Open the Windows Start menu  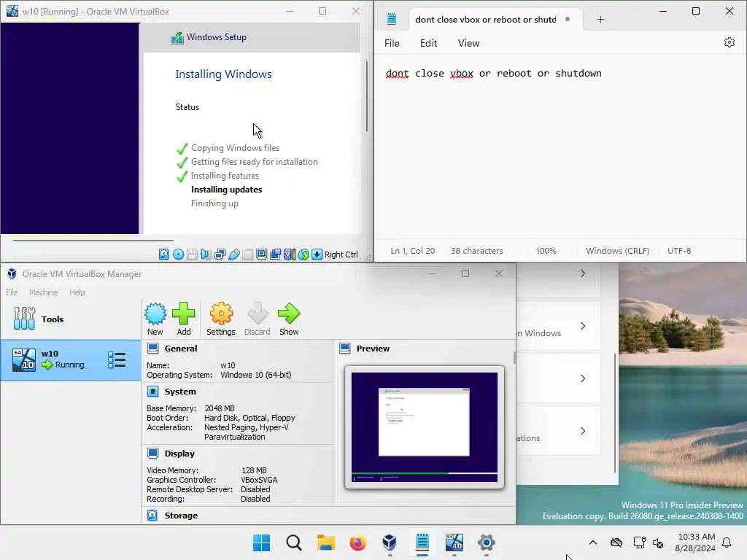[261, 542]
